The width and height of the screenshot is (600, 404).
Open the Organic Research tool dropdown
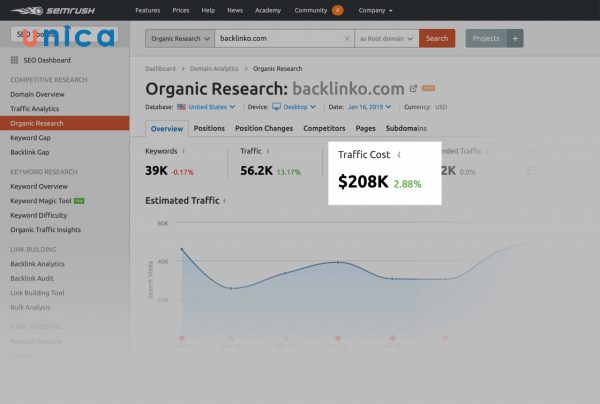(x=180, y=39)
